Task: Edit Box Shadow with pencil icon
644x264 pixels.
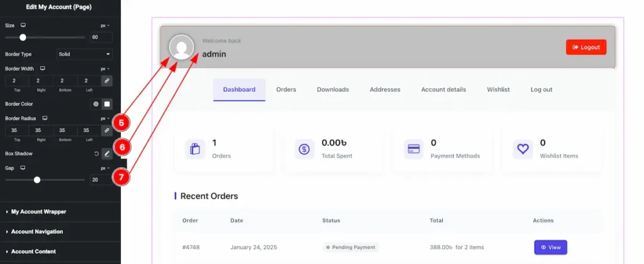Action: (107, 154)
